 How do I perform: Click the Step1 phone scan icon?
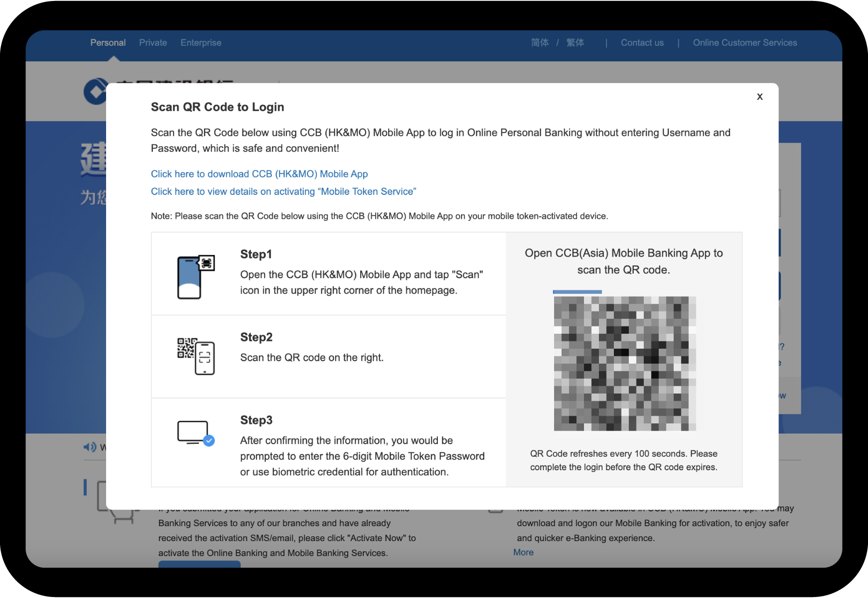pyautogui.click(x=196, y=277)
